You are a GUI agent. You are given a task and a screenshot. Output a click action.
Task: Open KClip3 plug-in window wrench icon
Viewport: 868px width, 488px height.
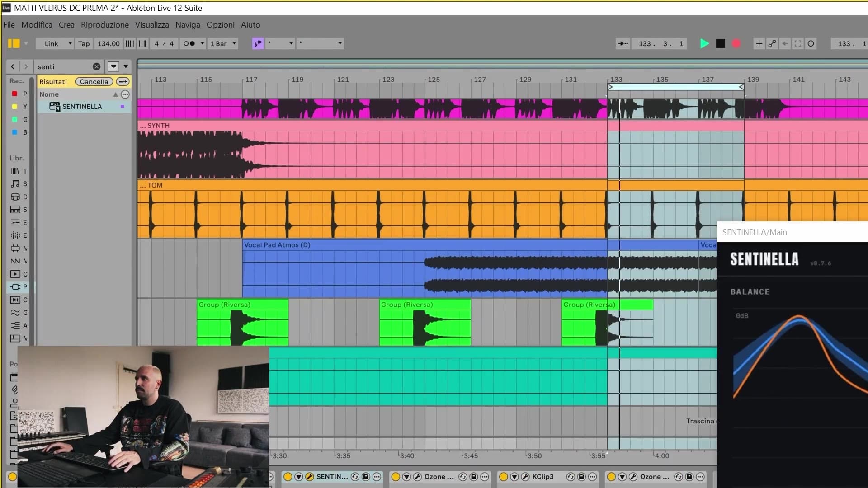[x=525, y=477]
